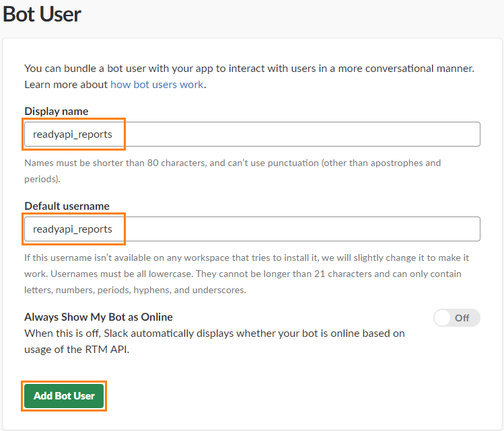Click the 'Display name' field label
Screen dimensions: 504x431
[x=57, y=111]
